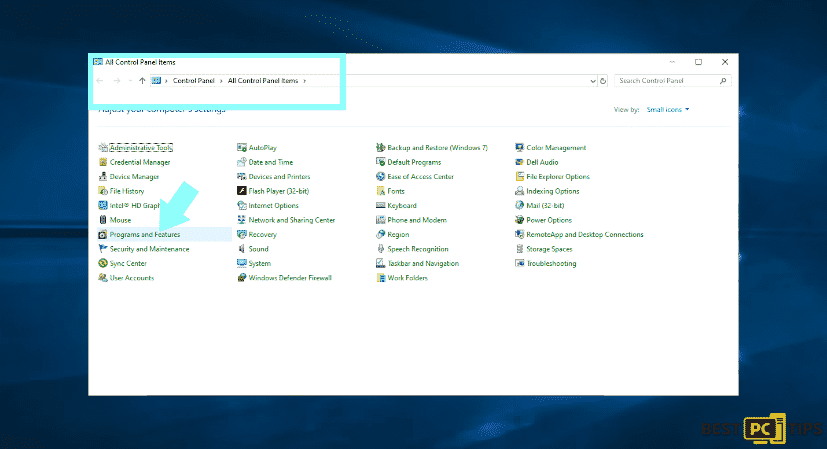This screenshot has width=827, height=449.
Task: Open the Mouse settings icon
Action: (x=103, y=220)
